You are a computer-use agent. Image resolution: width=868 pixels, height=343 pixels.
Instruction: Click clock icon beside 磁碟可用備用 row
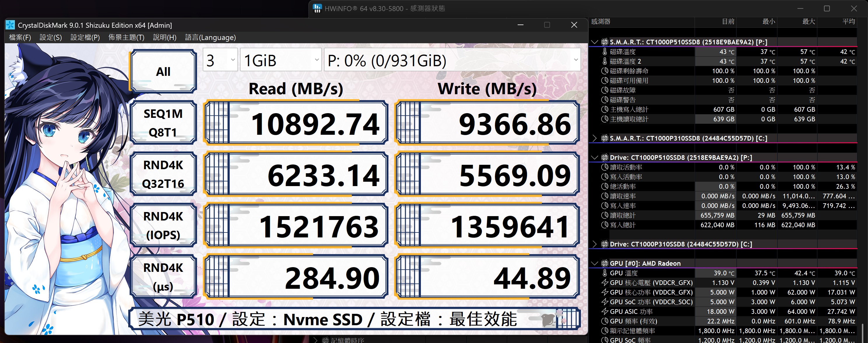pyautogui.click(x=605, y=80)
